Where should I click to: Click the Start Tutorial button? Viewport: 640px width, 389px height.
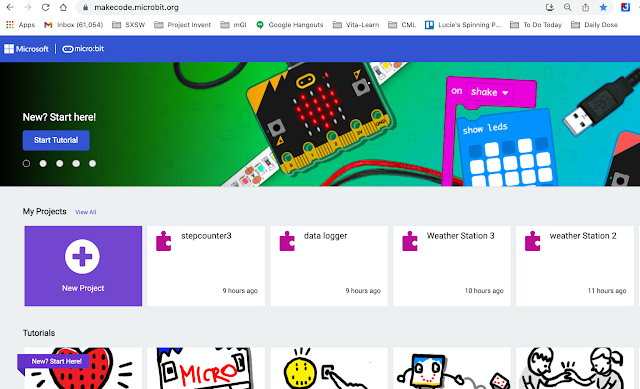pos(56,140)
